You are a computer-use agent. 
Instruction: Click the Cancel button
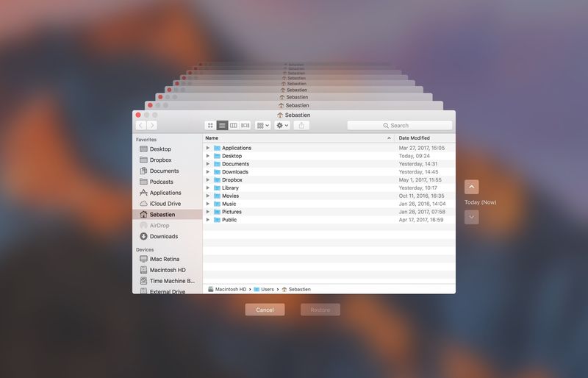point(265,310)
